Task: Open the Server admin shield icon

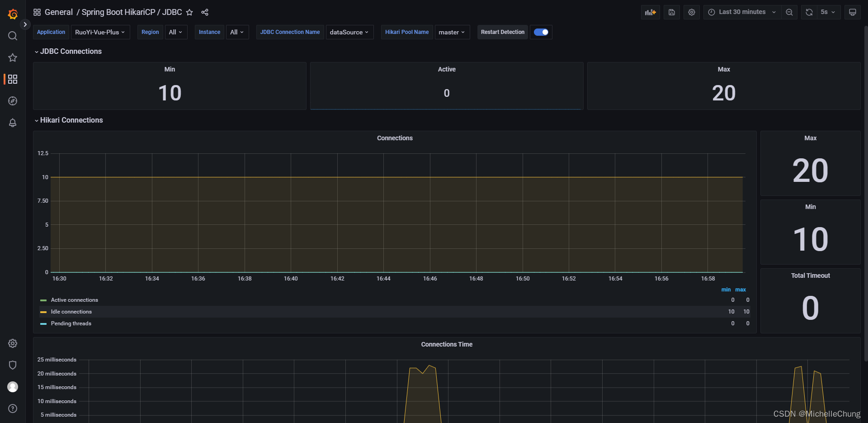Action: point(13,365)
